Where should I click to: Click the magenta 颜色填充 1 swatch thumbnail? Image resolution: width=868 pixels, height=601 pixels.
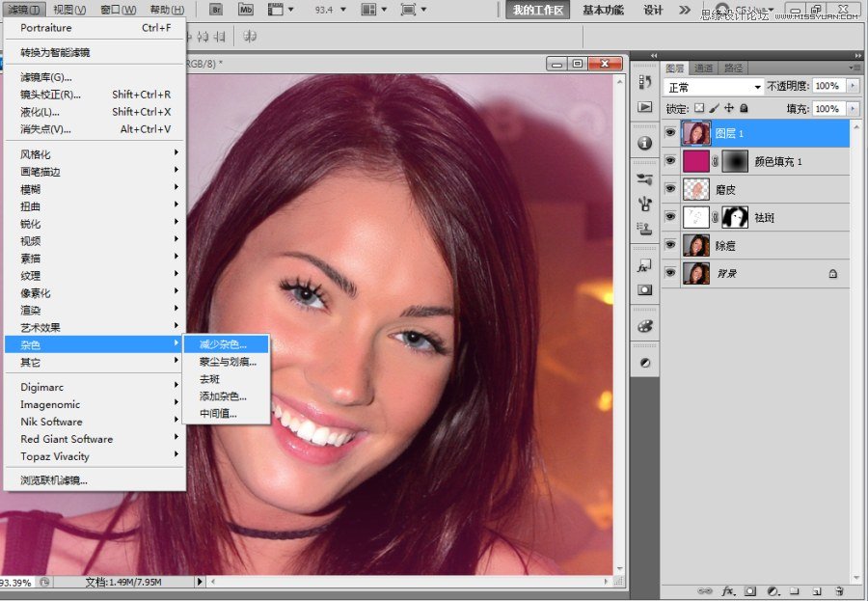(x=694, y=161)
